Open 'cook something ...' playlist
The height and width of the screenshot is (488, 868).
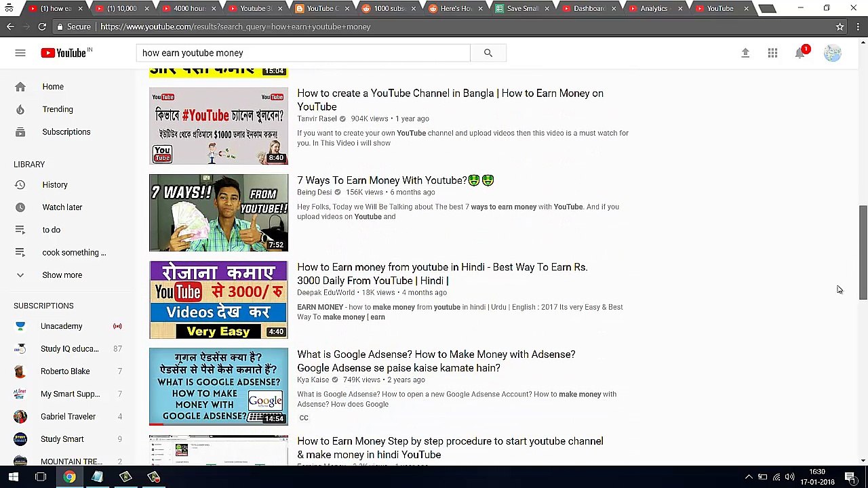click(74, 253)
